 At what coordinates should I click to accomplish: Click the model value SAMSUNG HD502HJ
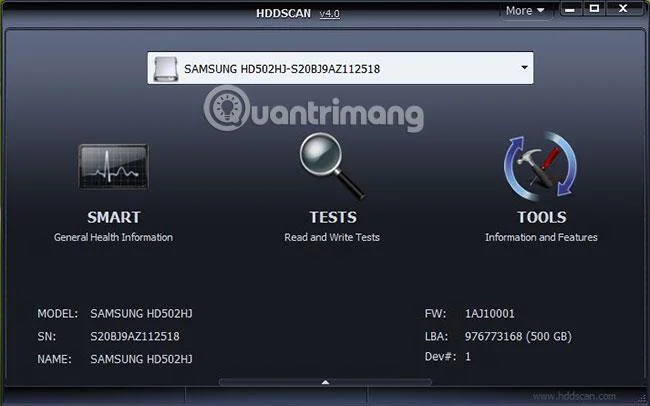point(141,314)
